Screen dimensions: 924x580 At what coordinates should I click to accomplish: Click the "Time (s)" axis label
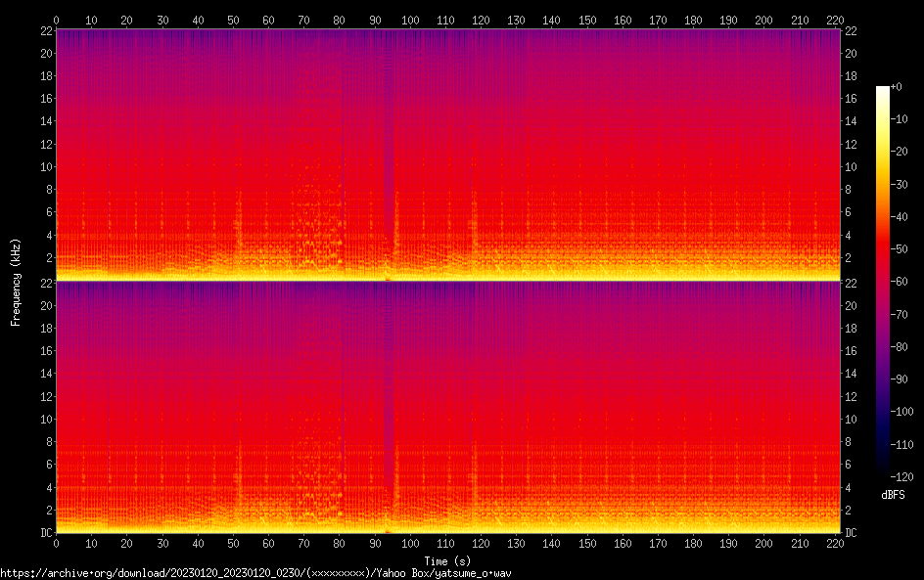[449, 560]
